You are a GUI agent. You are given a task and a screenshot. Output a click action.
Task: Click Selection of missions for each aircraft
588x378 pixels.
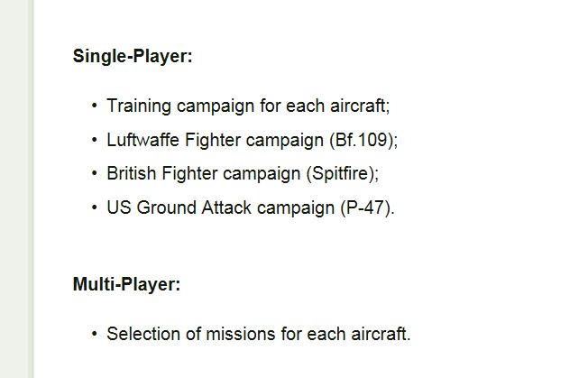[x=259, y=334]
